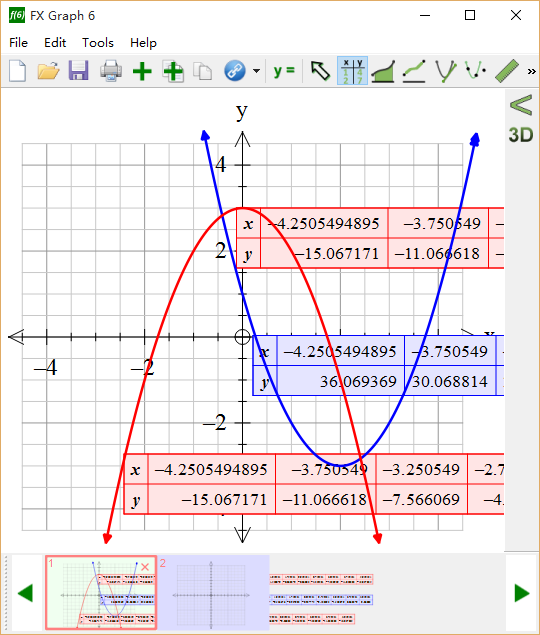Open the Tools menu
Screen dimensions: 540x635
coord(98,43)
